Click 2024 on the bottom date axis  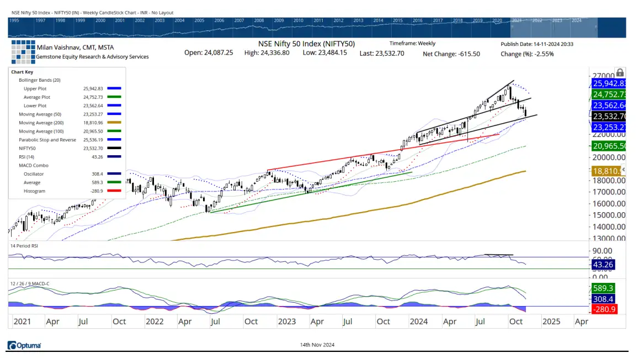pos(418,322)
